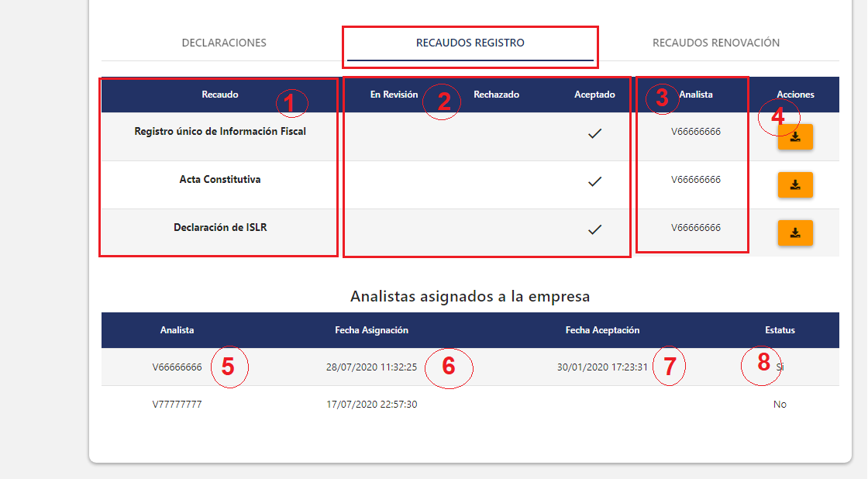Click the Aceptado checkmark for Registro único
The image size is (868, 479).
pos(594,133)
